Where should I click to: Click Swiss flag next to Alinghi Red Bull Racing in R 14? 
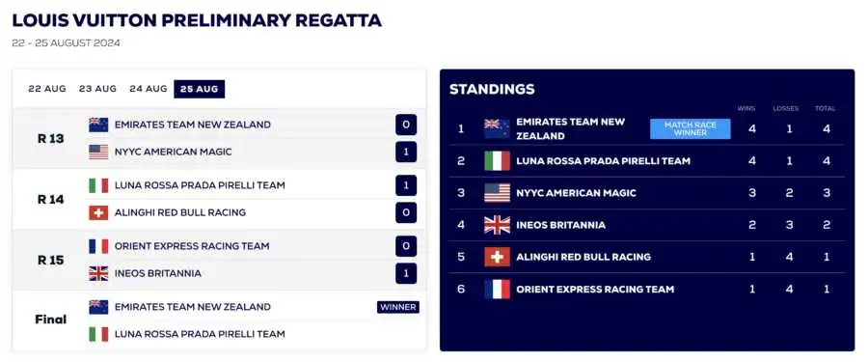click(x=98, y=213)
